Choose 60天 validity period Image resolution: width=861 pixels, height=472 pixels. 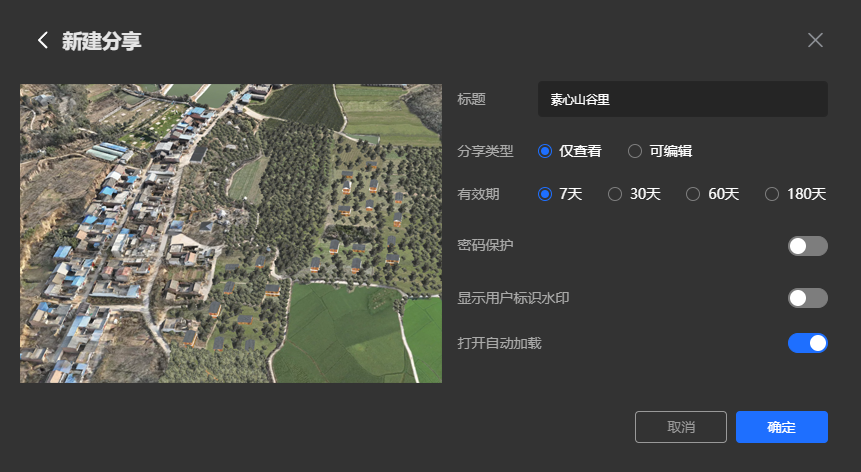[712, 194]
